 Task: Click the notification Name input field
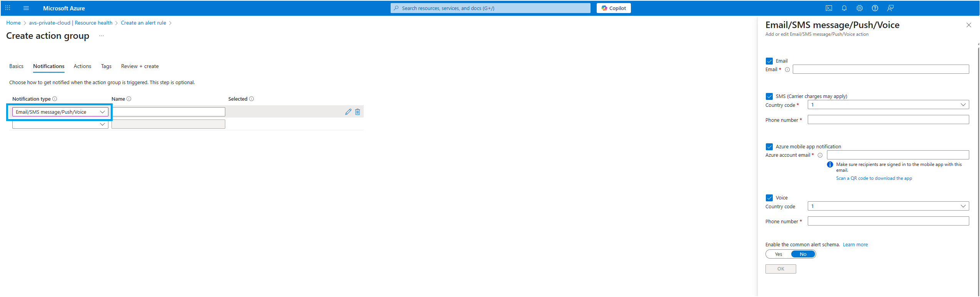(168, 112)
